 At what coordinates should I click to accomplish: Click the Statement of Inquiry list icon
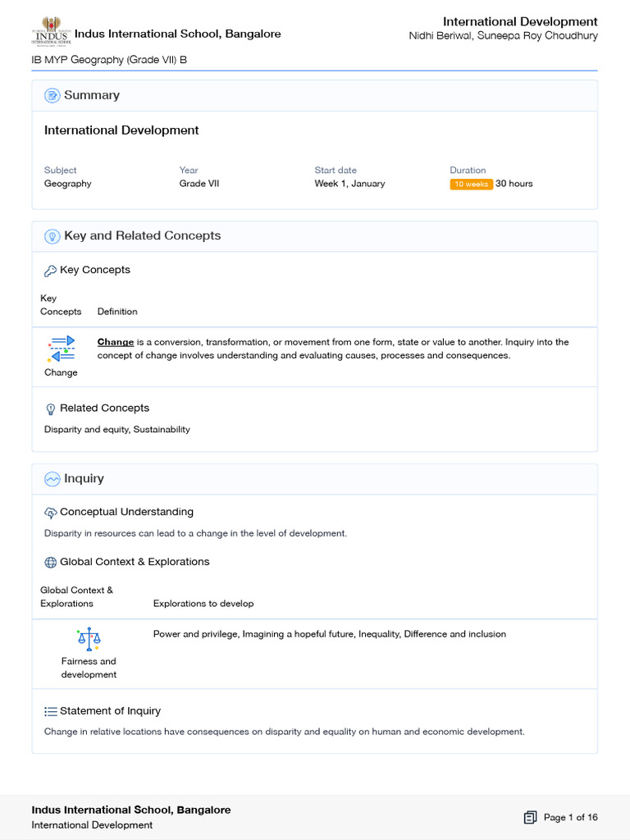pyautogui.click(x=50, y=711)
